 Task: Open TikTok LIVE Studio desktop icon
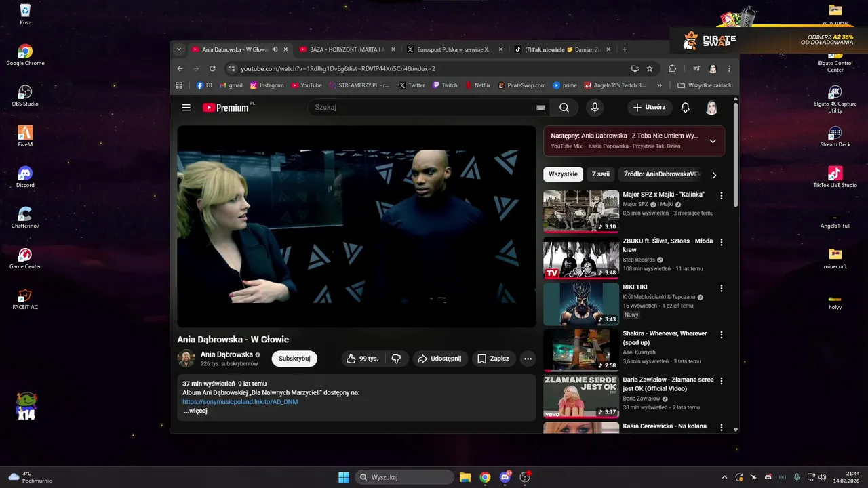coord(835,177)
